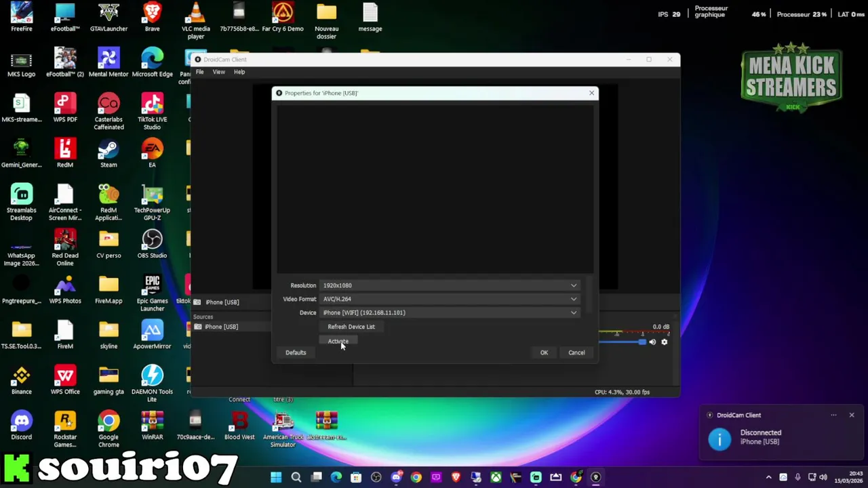The image size is (868, 488).
Task: Open Brave browser from the taskbar
Action: [x=456, y=477]
